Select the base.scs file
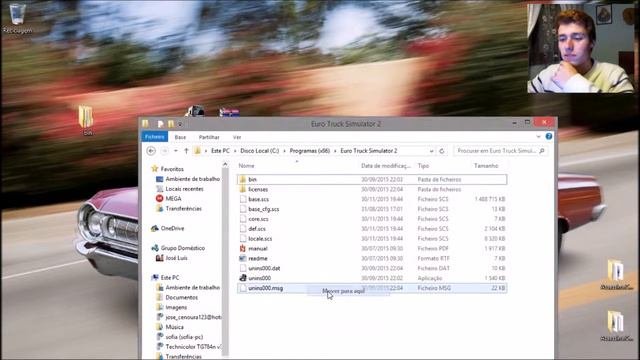 372,199
